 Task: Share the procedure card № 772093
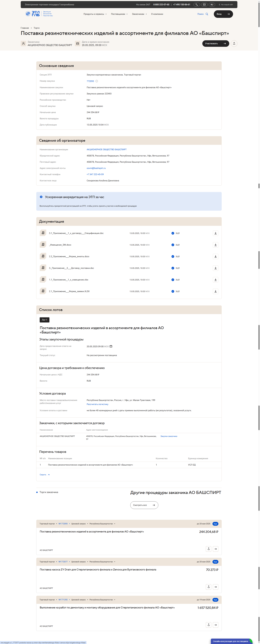pyautogui.click(x=208, y=549)
